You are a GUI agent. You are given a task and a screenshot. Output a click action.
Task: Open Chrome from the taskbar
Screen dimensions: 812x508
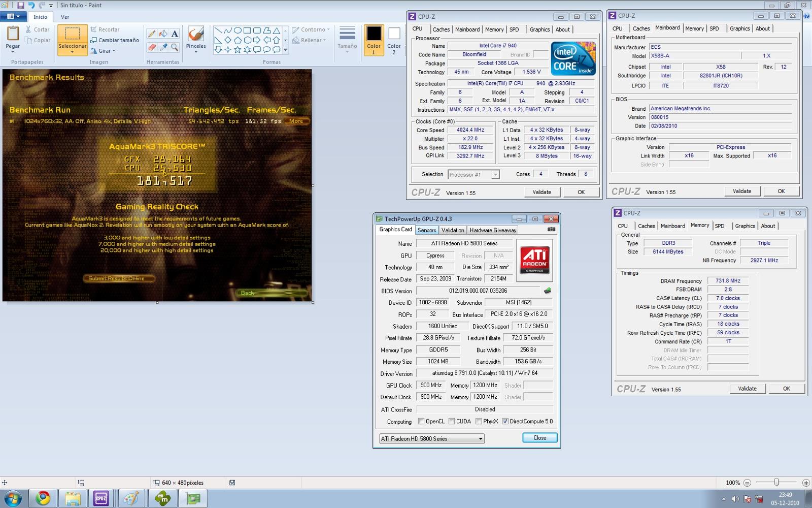click(x=43, y=498)
